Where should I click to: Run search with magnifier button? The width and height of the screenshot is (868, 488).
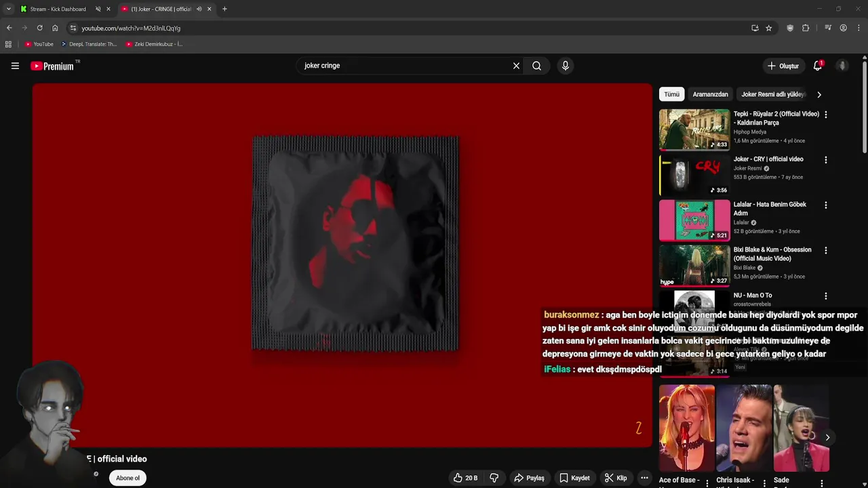536,66
